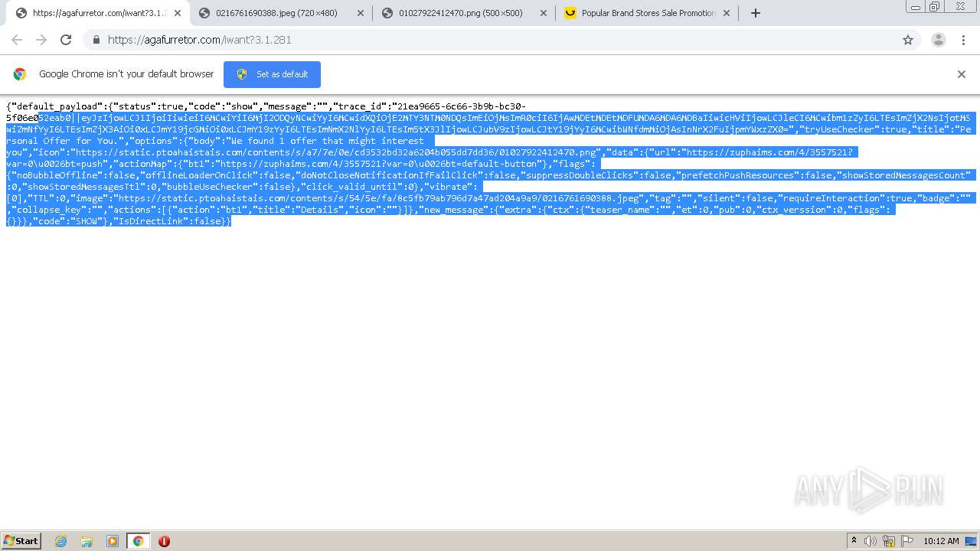Click the "IsDirectLink":false text
Screen dimensions: 980x551
170,221
